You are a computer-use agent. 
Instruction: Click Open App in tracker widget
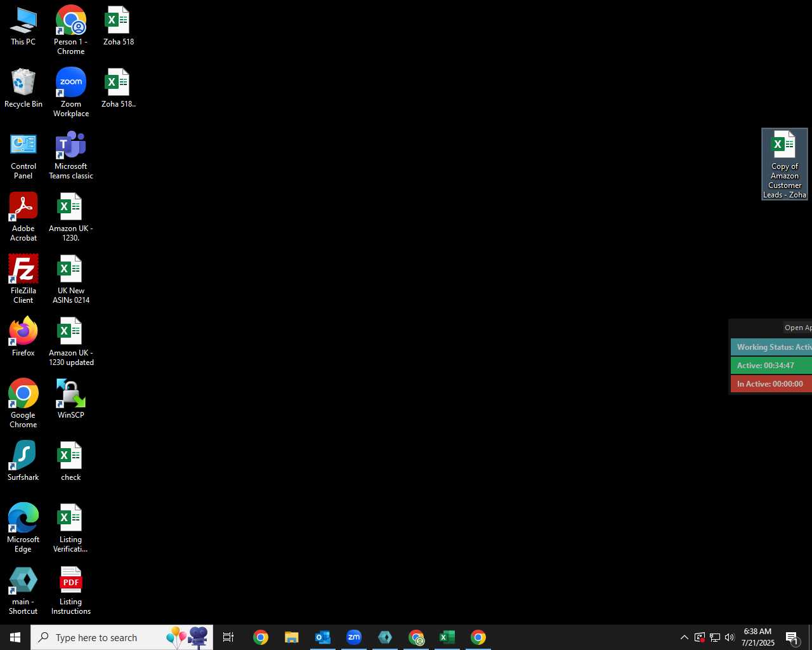click(798, 328)
